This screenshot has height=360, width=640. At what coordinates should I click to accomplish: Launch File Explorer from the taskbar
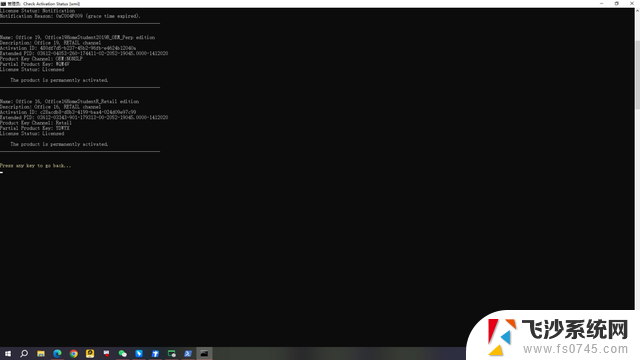click(41, 353)
